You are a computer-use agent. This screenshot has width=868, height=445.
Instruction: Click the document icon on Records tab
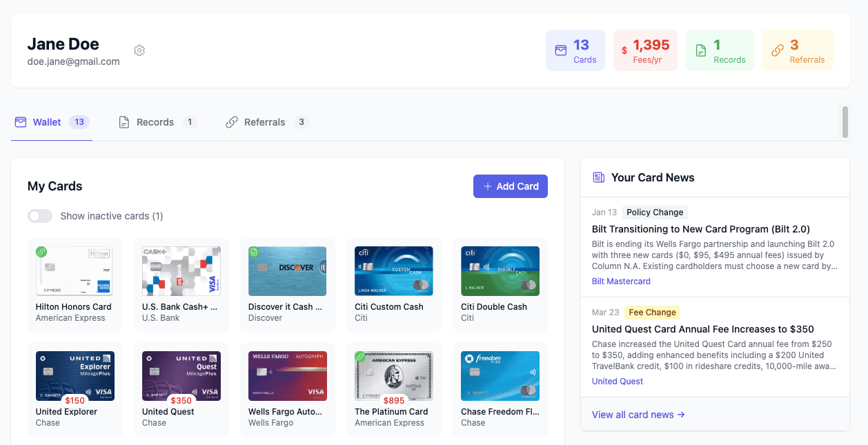click(x=124, y=121)
